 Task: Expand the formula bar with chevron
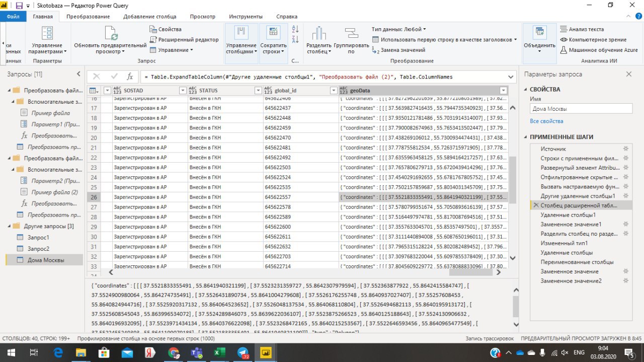point(511,77)
